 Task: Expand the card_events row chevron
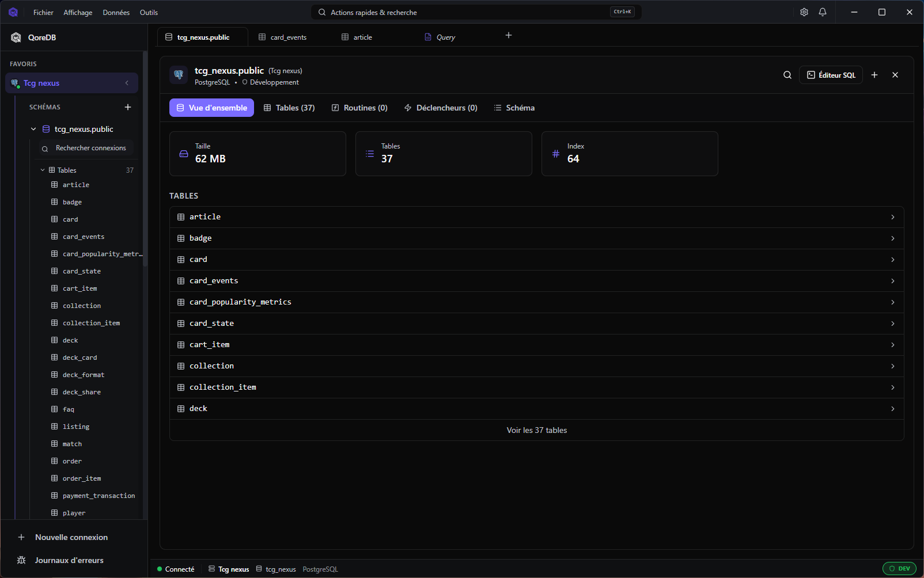[x=893, y=281]
